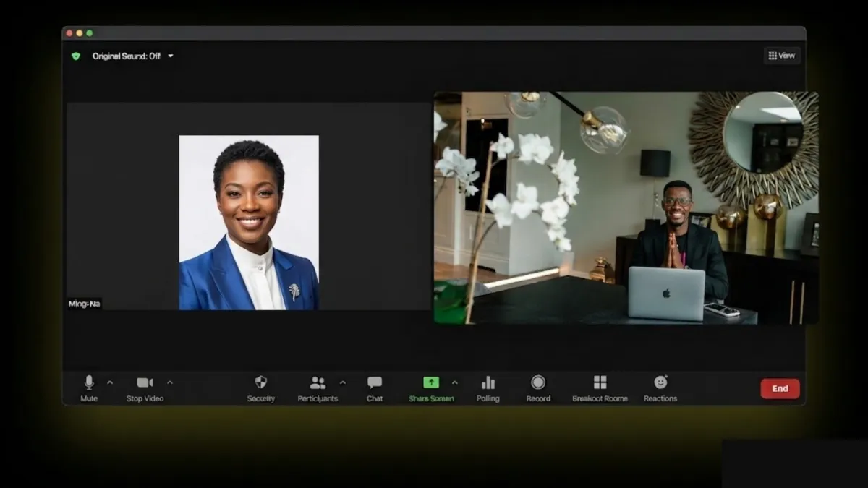868x488 pixels.
Task: Click the yellow minimize window button
Action: click(80, 33)
